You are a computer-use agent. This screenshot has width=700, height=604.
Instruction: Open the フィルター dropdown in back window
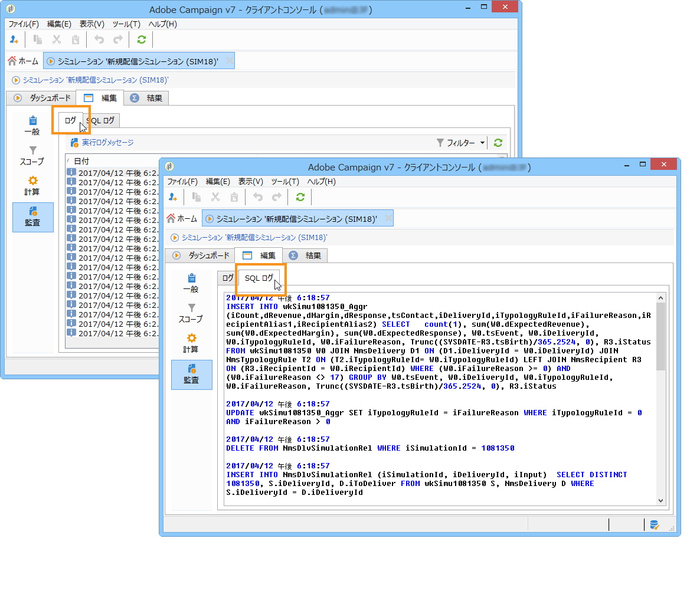(x=461, y=143)
